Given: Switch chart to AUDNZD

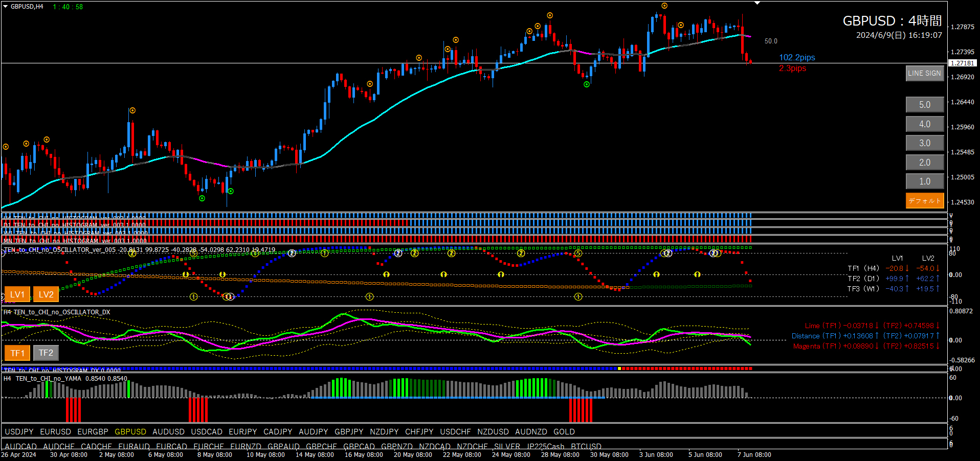Looking at the screenshot, I should 531,432.
